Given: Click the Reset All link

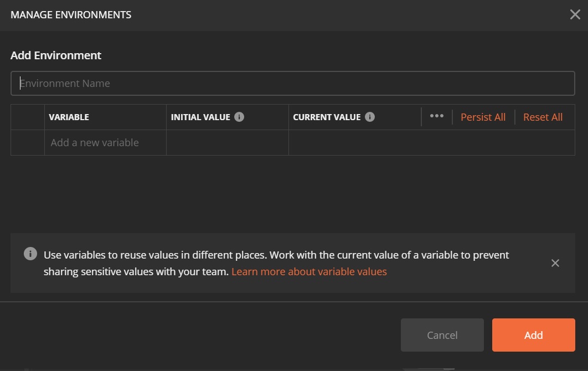Looking at the screenshot, I should click(543, 117).
